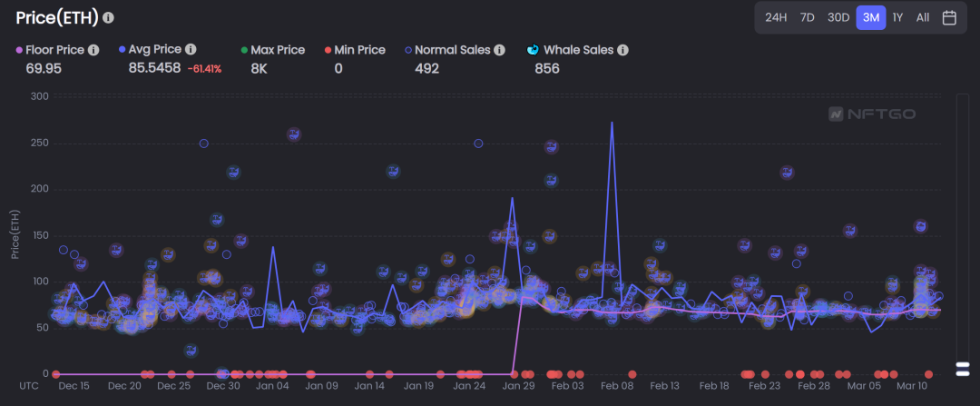Click the whale icon next to Whale Sales
Viewport: 980px width, 406px height.
(x=534, y=50)
